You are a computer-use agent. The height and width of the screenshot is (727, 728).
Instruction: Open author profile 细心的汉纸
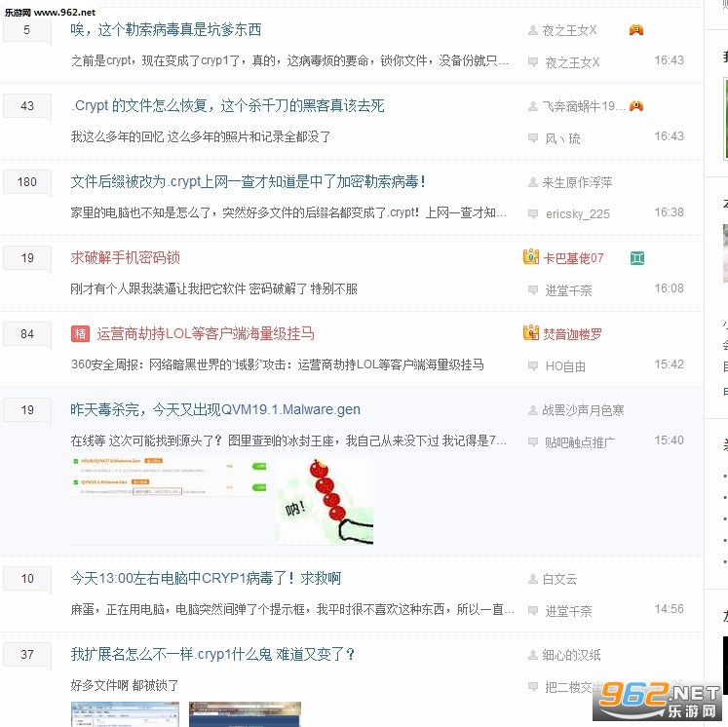coord(571,655)
